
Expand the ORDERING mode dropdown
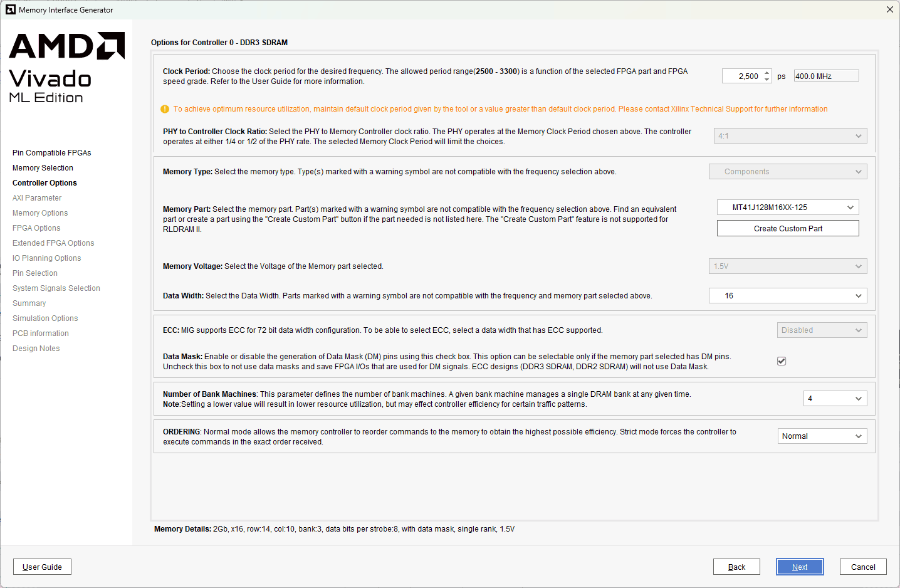click(822, 436)
